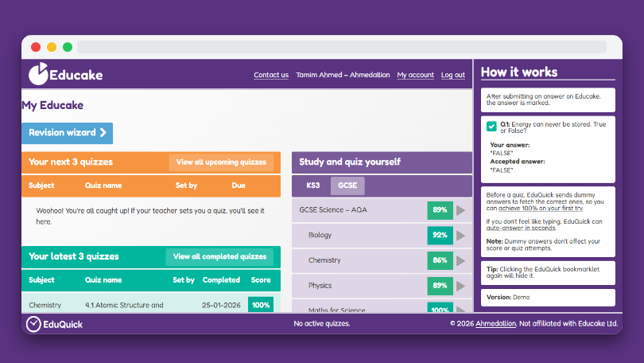This screenshot has width=644, height=363.
Task: Click the EduQuick footer brand name
Action: click(63, 324)
